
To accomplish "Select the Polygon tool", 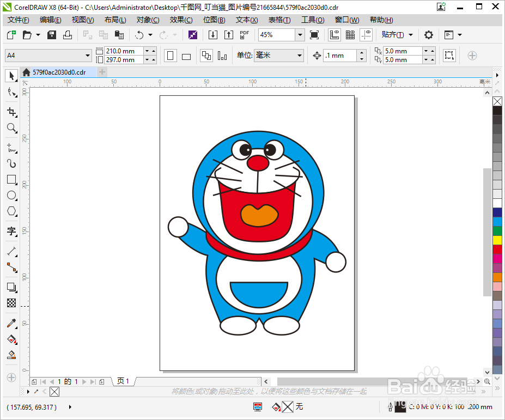I will [x=11, y=211].
